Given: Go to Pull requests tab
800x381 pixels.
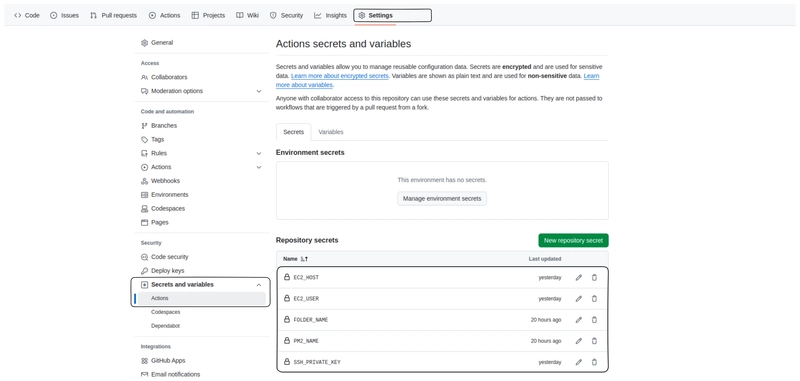Looking at the screenshot, I should (x=113, y=15).
